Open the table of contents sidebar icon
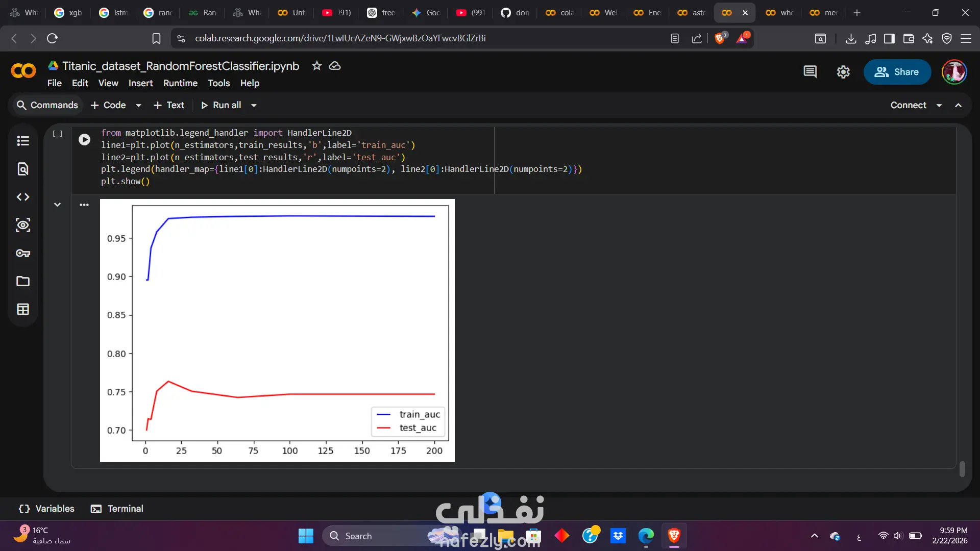 (23, 141)
